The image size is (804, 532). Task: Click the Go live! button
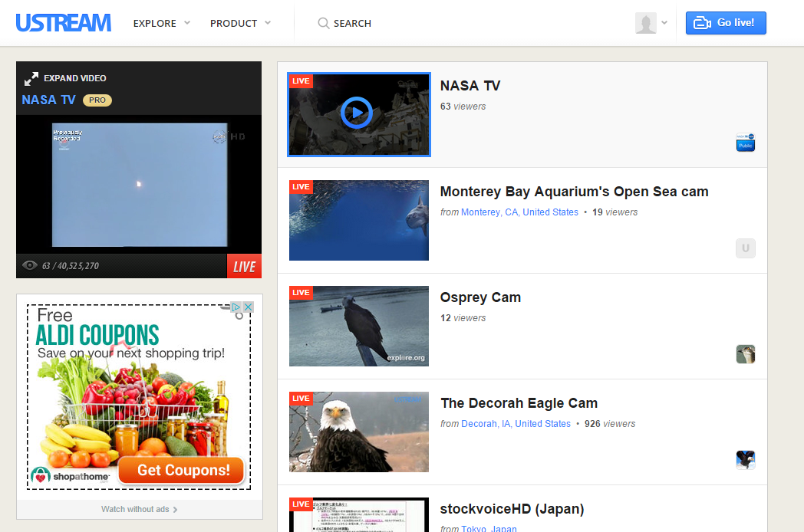[726, 23]
